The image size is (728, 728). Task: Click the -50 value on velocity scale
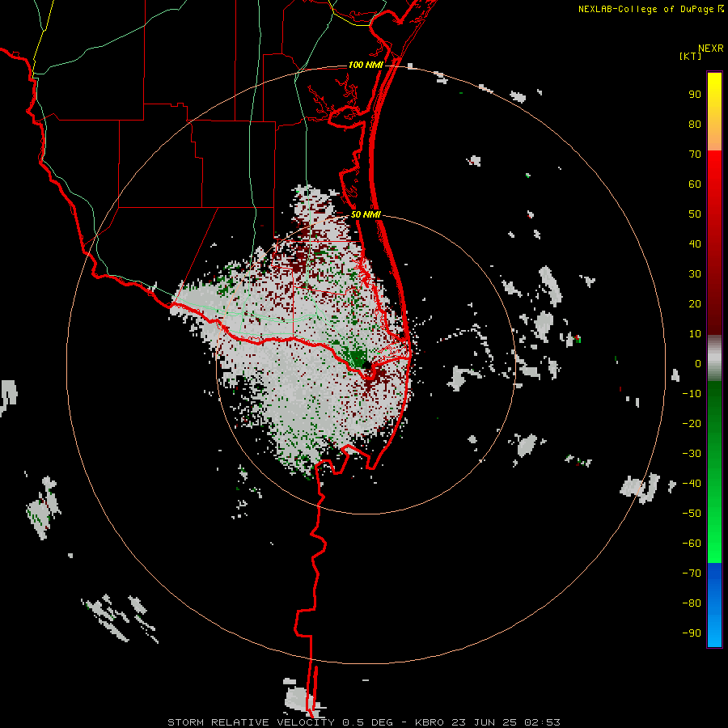point(692,514)
